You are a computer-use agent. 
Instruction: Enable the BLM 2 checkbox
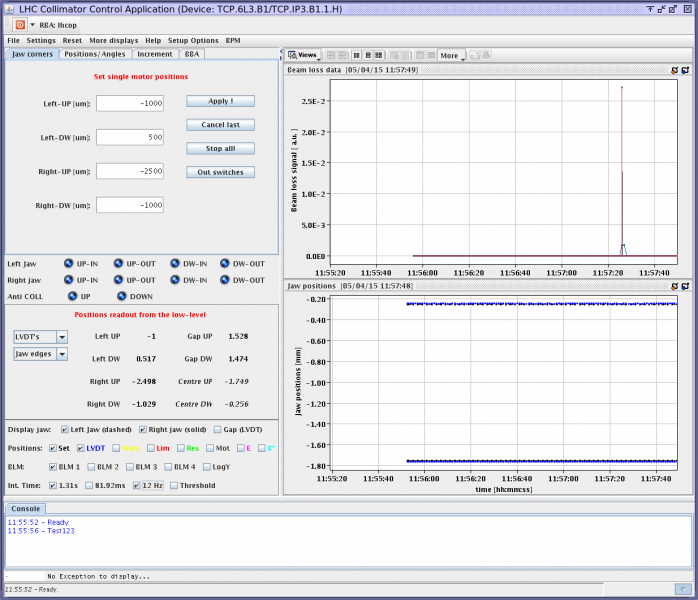(92, 466)
